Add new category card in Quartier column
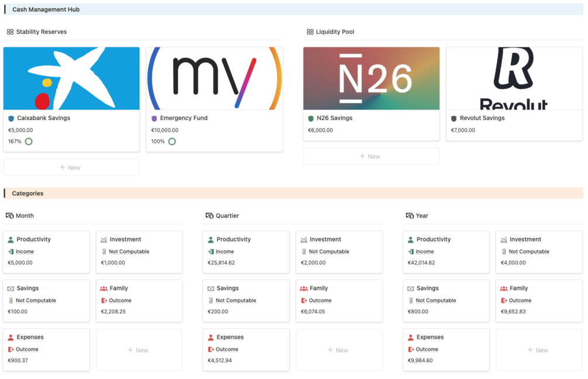588x379 pixels. point(339,350)
